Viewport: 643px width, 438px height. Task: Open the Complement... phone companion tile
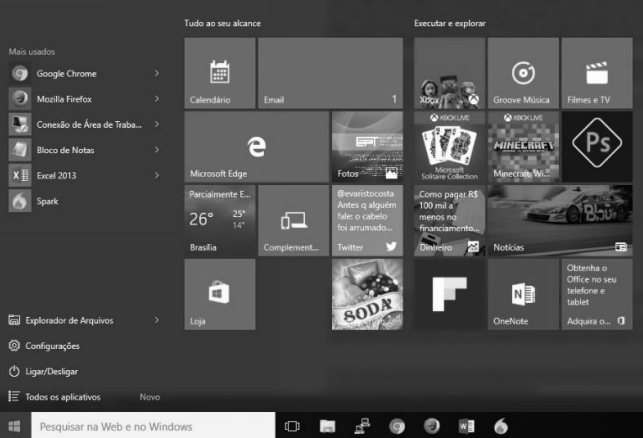[x=294, y=220]
